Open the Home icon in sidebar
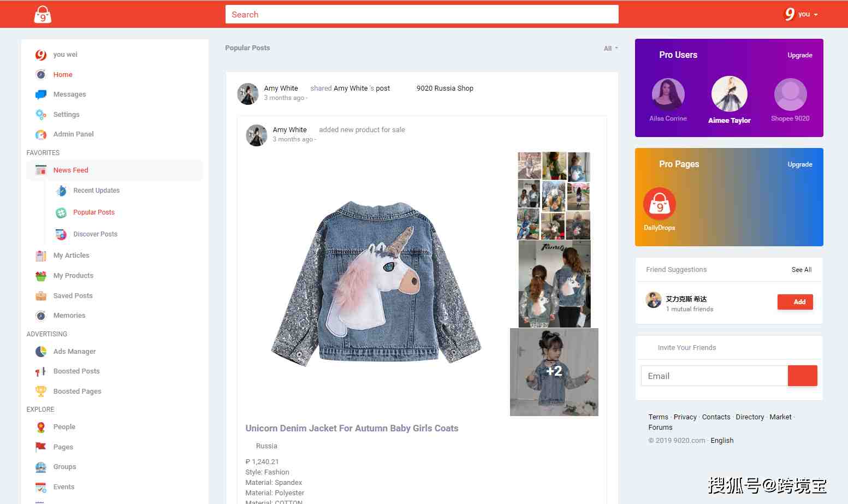This screenshot has width=848, height=504. coord(41,74)
